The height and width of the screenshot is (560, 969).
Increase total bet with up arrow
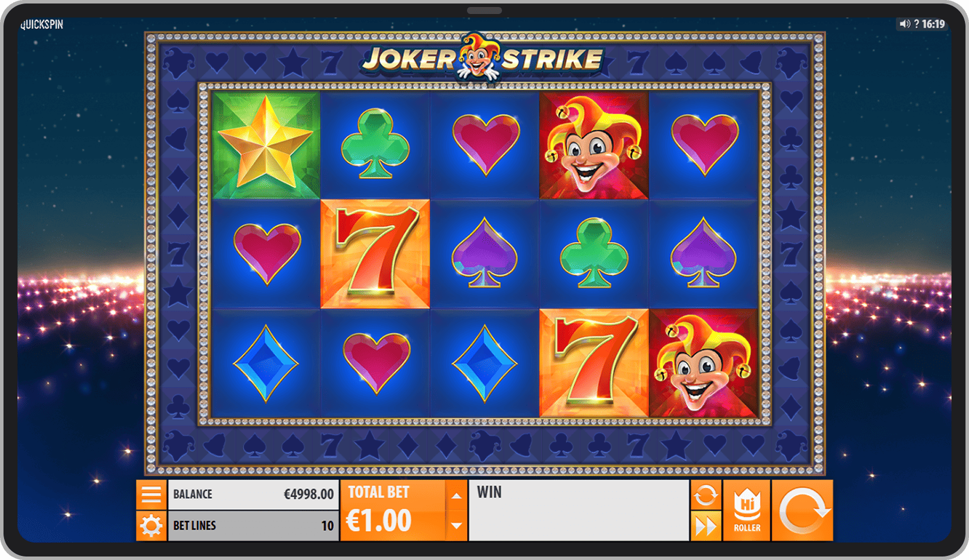point(456,496)
